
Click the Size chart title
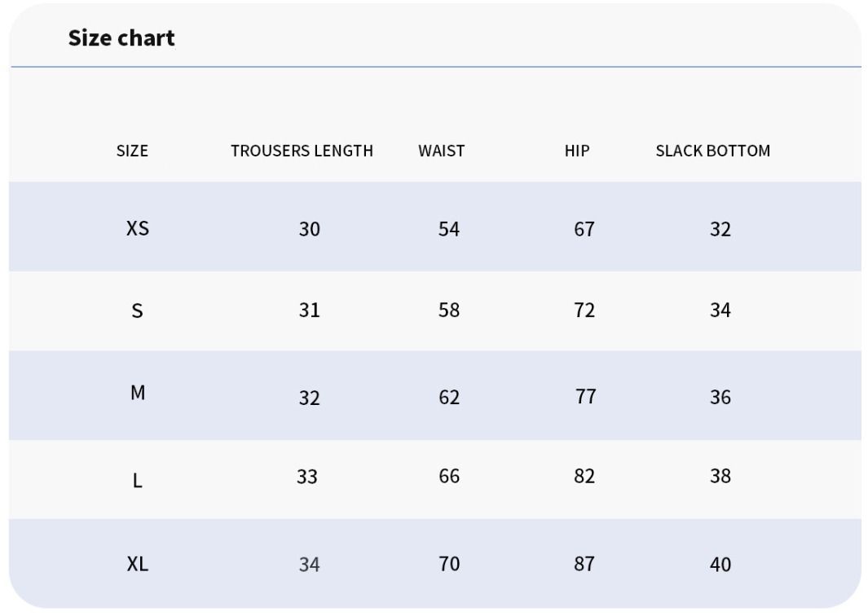[121, 38]
